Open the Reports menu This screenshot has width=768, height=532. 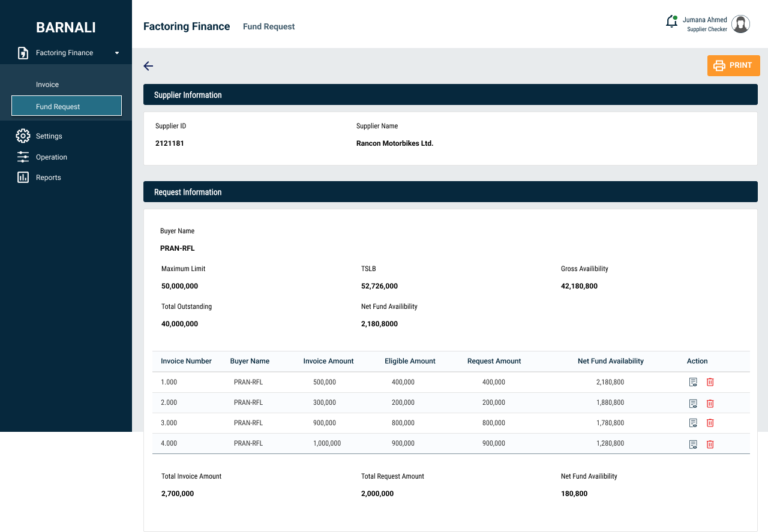49,178
